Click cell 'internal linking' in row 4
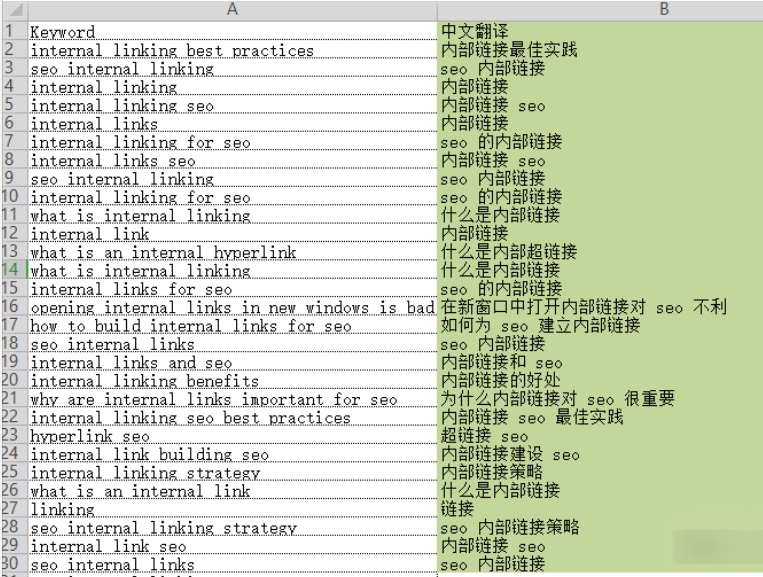Screen dimensions: 763x577 pyautogui.click(x=232, y=86)
